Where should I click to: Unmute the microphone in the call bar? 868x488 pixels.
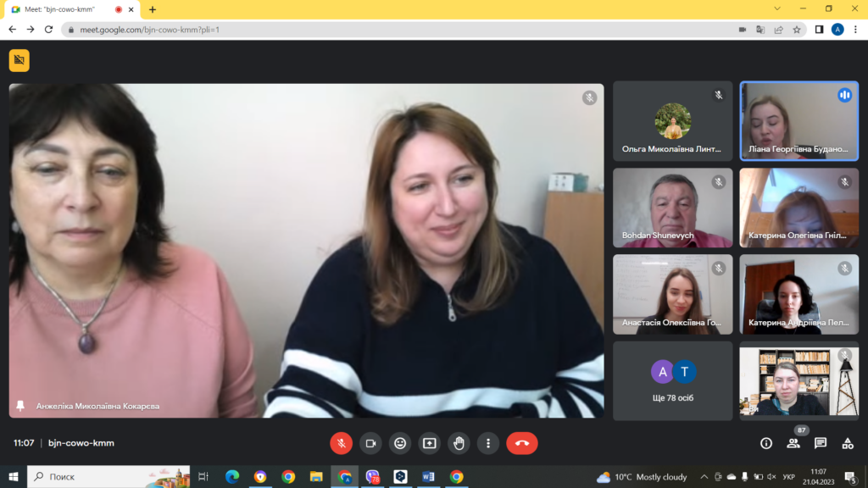tap(341, 443)
